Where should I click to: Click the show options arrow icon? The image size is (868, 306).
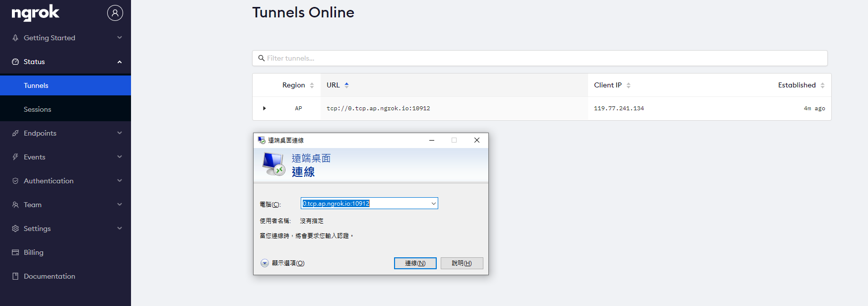point(265,263)
